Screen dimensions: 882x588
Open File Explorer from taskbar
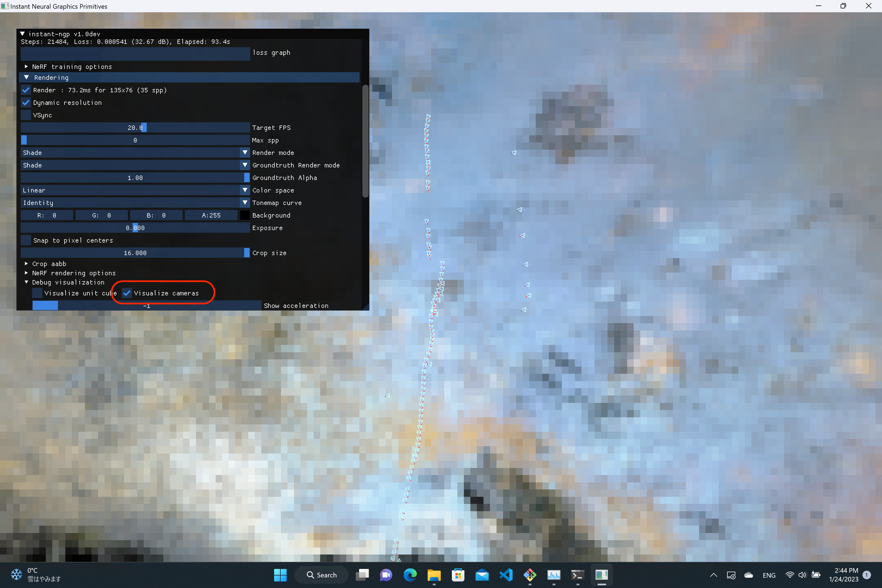[434, 575]
